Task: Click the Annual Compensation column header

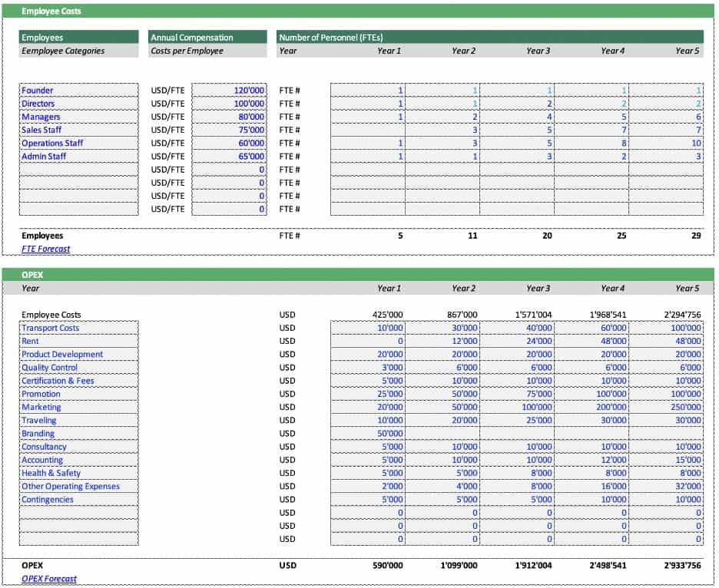Action: coord(207,38)
